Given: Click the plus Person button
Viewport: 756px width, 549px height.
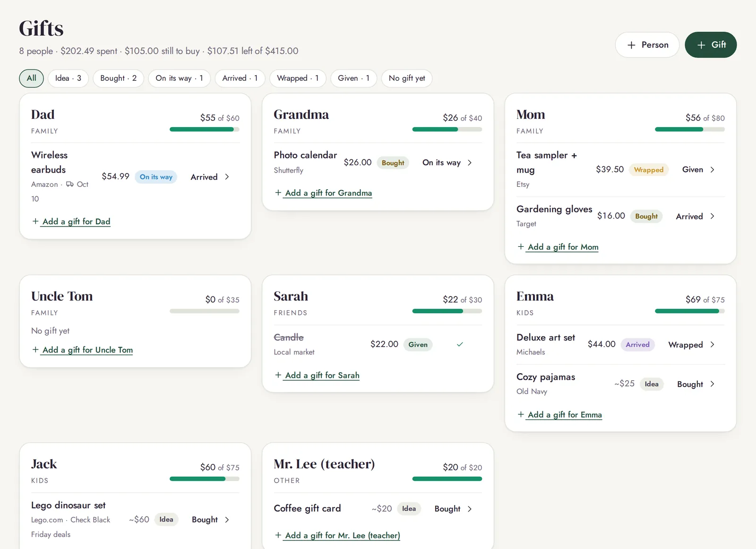Looking at the screenshot, I should (647, 45).
